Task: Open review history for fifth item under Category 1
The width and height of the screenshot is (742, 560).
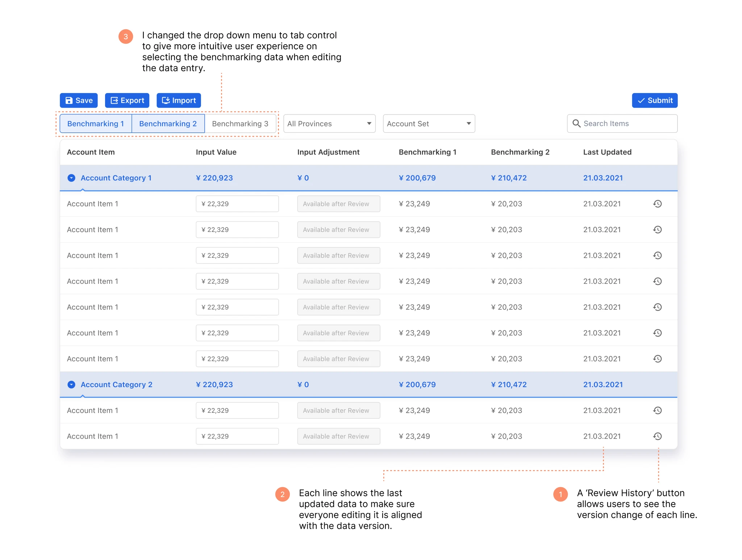Action: [658, 307]
